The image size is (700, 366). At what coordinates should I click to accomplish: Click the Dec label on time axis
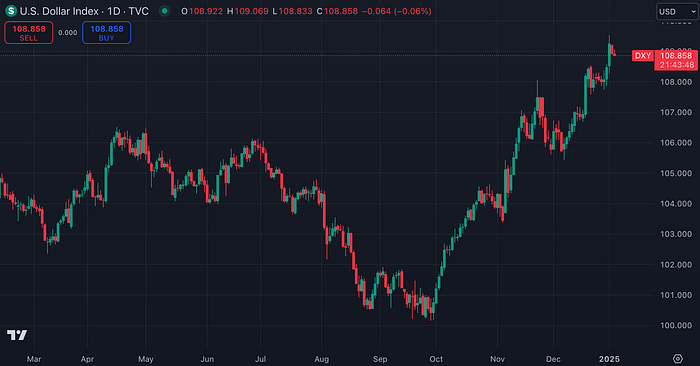pyautogui.click(x=553, y=359)
